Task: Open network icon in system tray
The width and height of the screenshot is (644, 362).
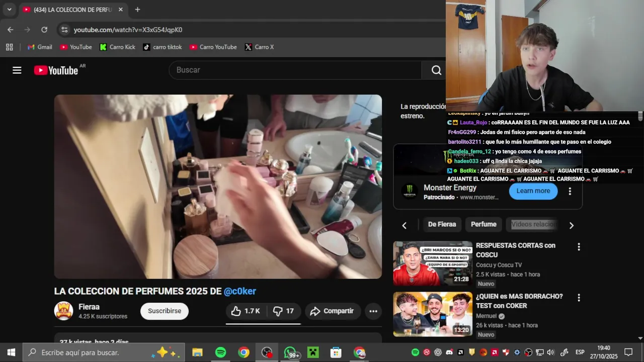Action: [539, 352]
